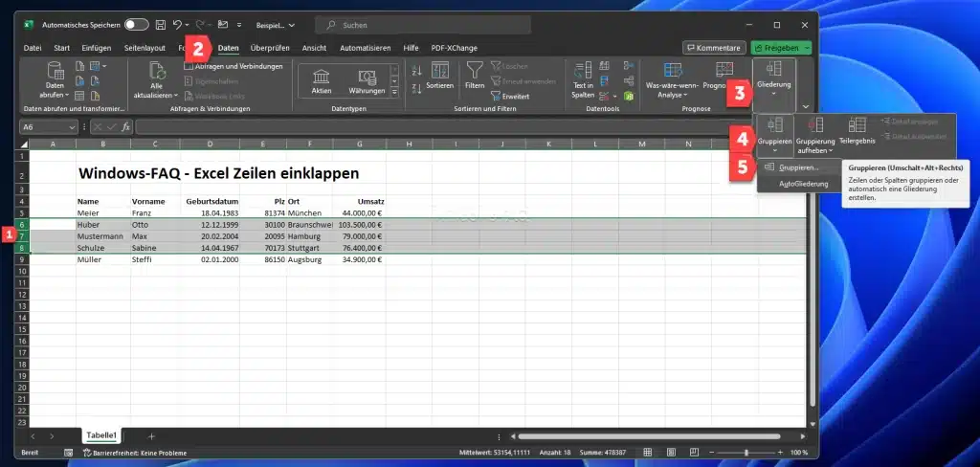The width and height of the screenshot is (980, 467).
Task: Switch to the Seitenlayout ribbon tab
Action: coord(145,48)
